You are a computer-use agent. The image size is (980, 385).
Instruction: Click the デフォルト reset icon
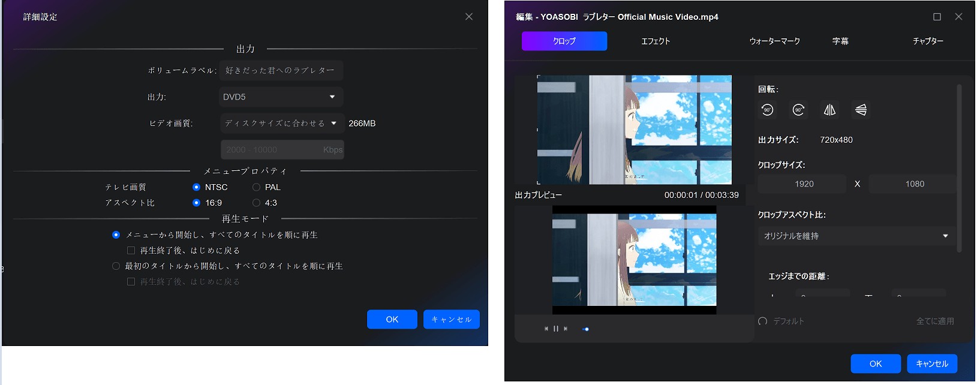pyautogui.click(x=763, y=321)
